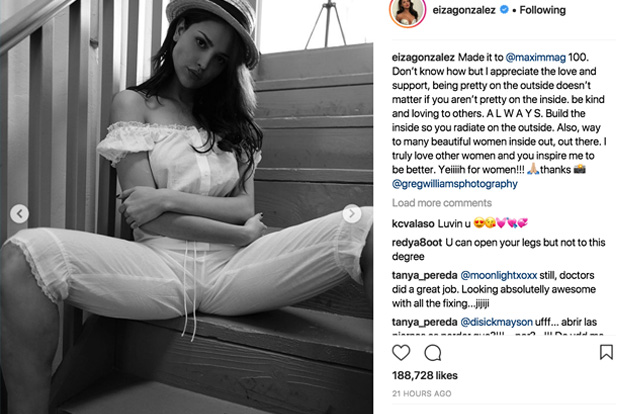
Task: Click the verified badge beside eizagonzalez
Action: 504,10
